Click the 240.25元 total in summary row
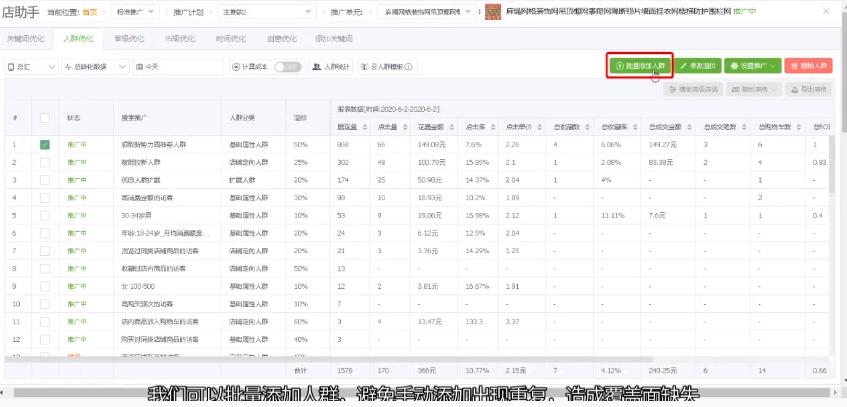847x407 pixels. (x=662, y=371)
